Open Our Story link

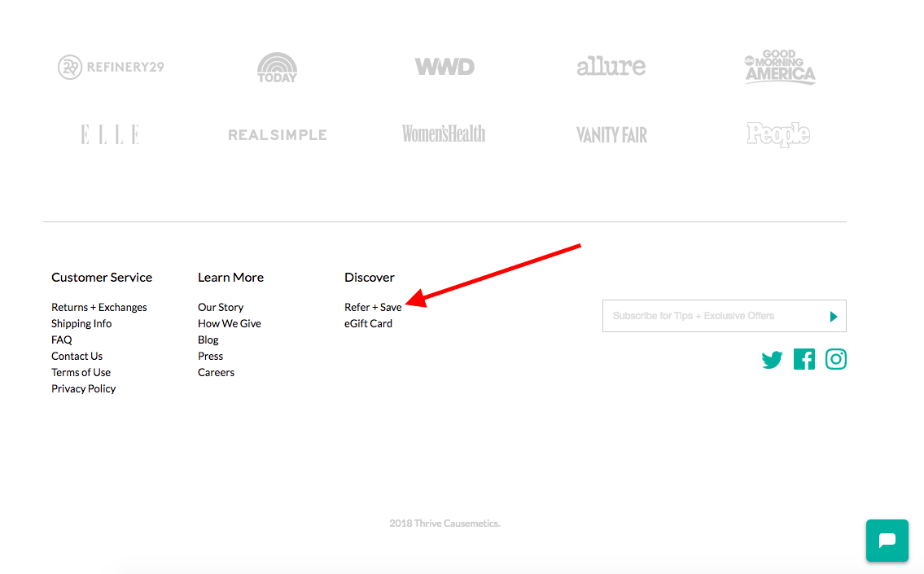221,307
